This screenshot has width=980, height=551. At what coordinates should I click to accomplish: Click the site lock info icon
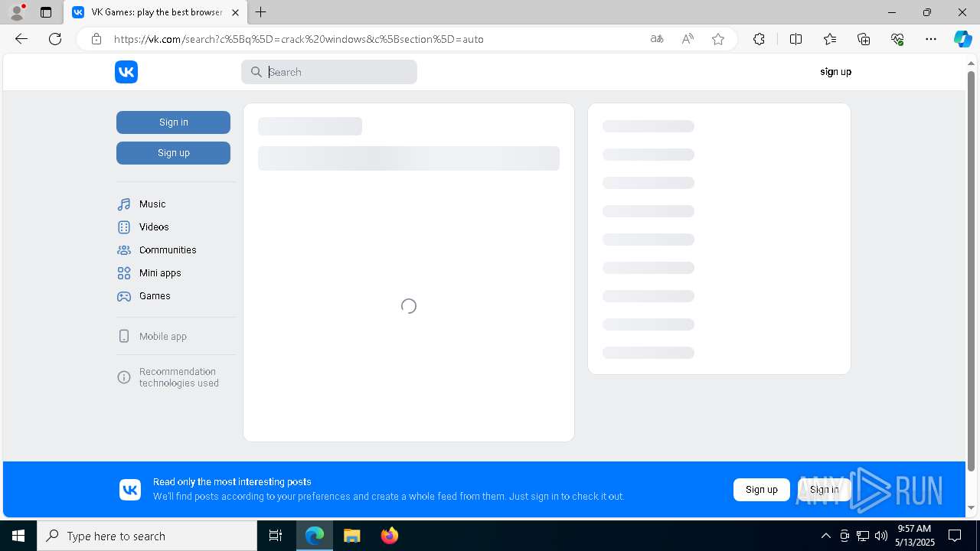coord(96,39)
